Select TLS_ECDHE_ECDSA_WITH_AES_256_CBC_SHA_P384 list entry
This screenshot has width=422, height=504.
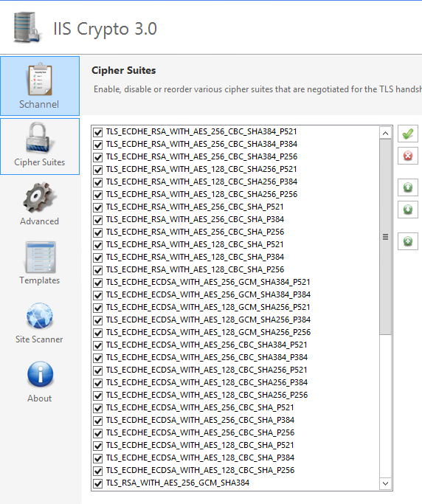(200, 420)
